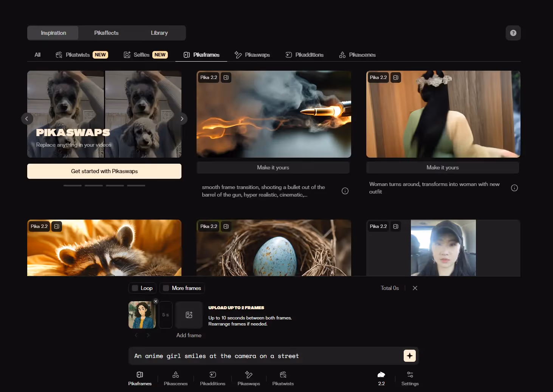Screen dimensions: 553x392
Task: Open the anime girl frame thumbnail
Action: (142, 315)
